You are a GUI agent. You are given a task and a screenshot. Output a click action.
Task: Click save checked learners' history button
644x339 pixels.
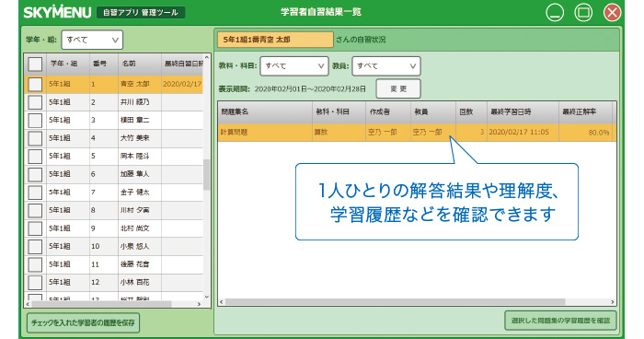[83, 323]
